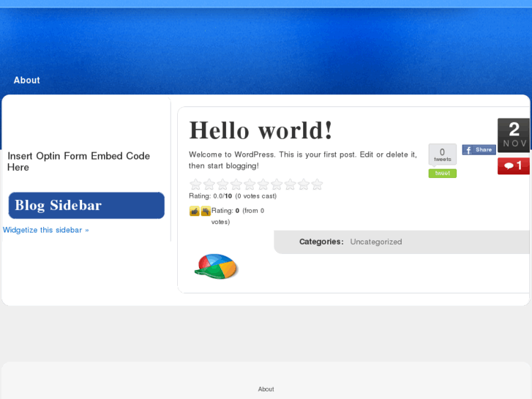Click the Widgetize this sidebar link

coord(46,230)
